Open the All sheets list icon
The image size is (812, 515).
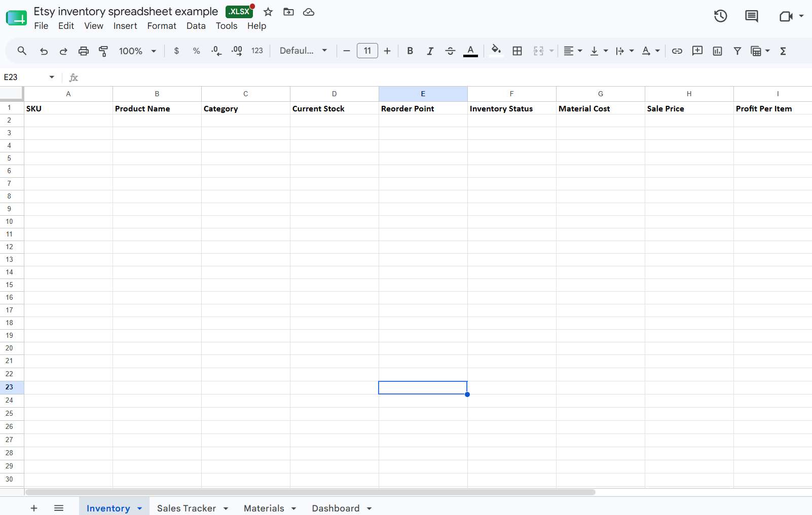point(59,508)
